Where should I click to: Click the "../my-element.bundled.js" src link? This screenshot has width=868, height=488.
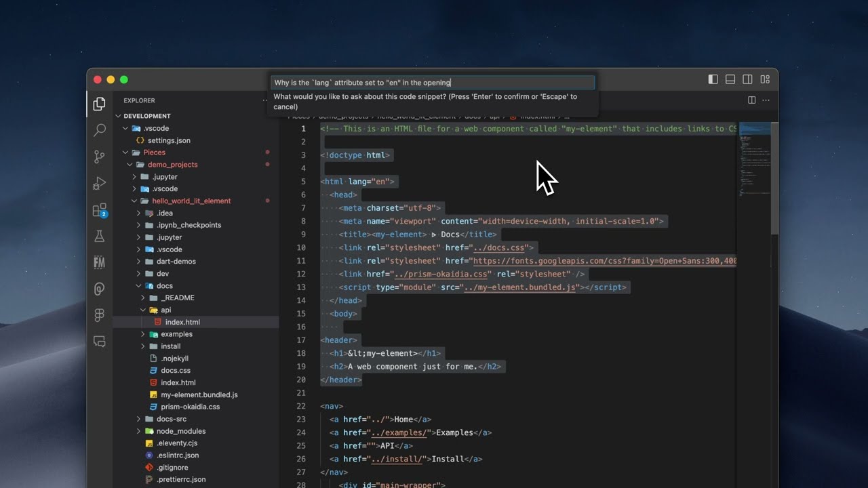(x=519, y=287)
